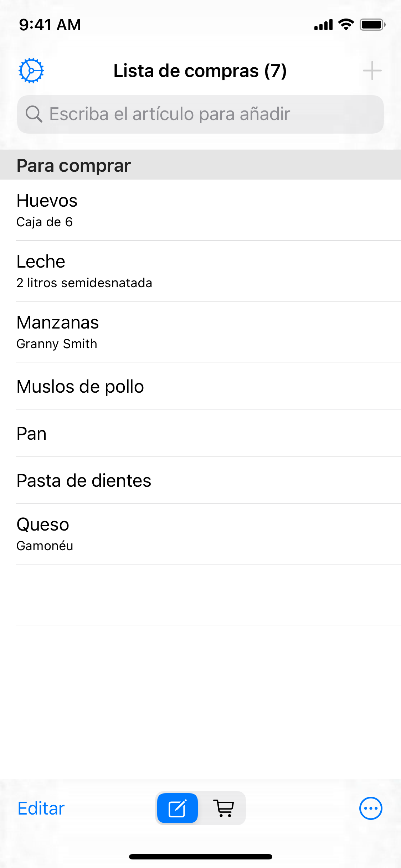The height and width of the screenshot is (868, 401).
Task: Tap the Pan item
Action: click(200, 433)
